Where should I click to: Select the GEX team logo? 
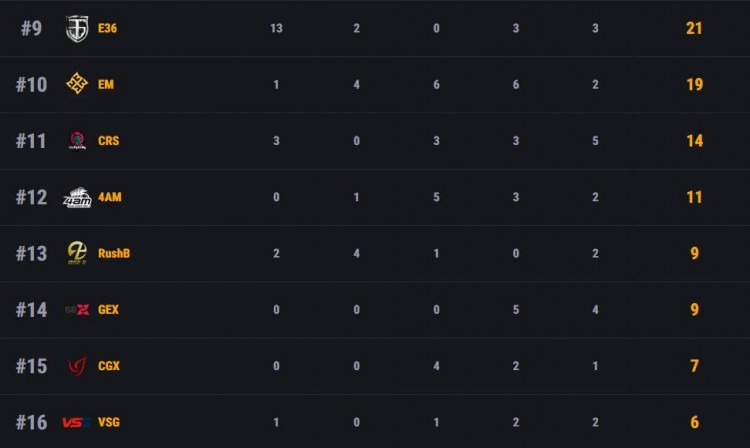point(77,310)
